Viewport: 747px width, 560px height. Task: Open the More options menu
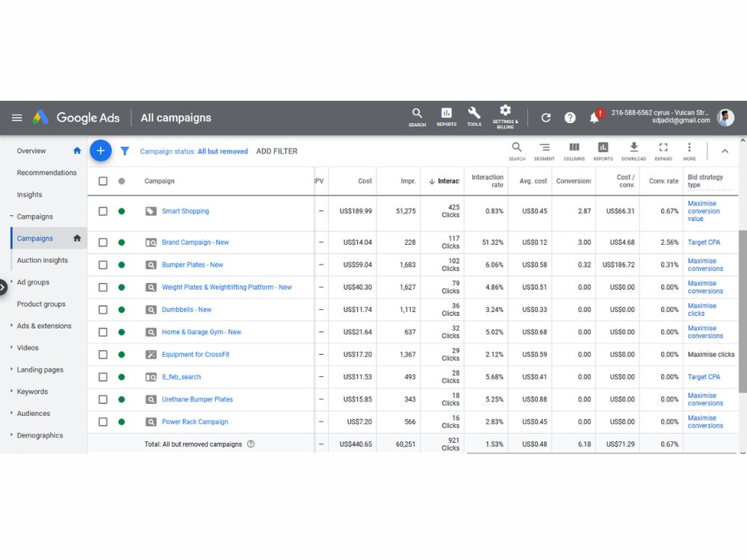689,152
